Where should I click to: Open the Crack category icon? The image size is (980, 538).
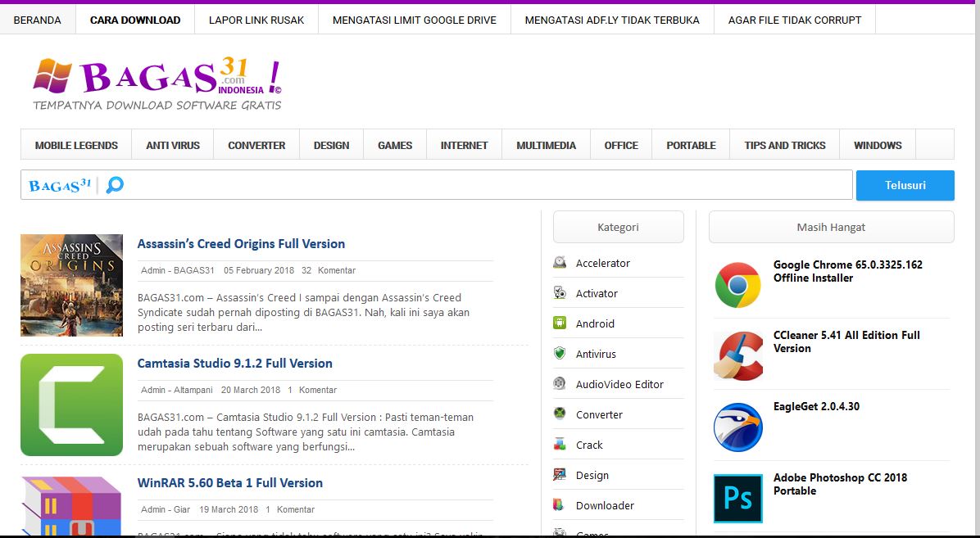pos(560,445)
